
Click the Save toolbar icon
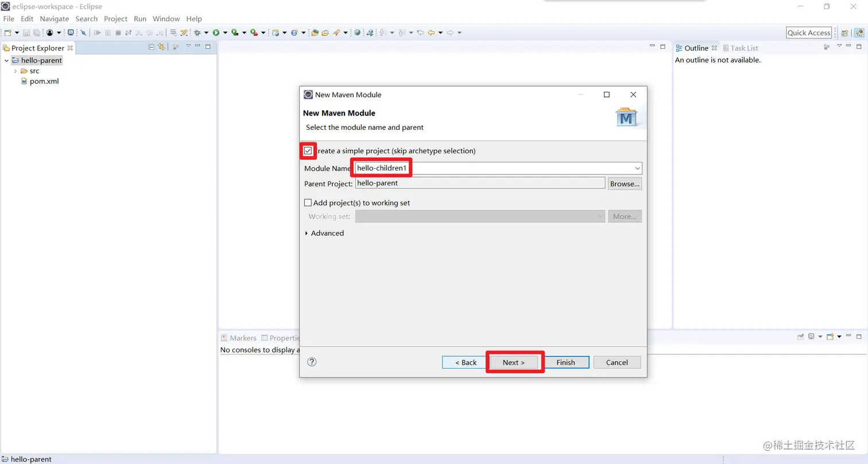pyautogui.click(x=26, y=33)
